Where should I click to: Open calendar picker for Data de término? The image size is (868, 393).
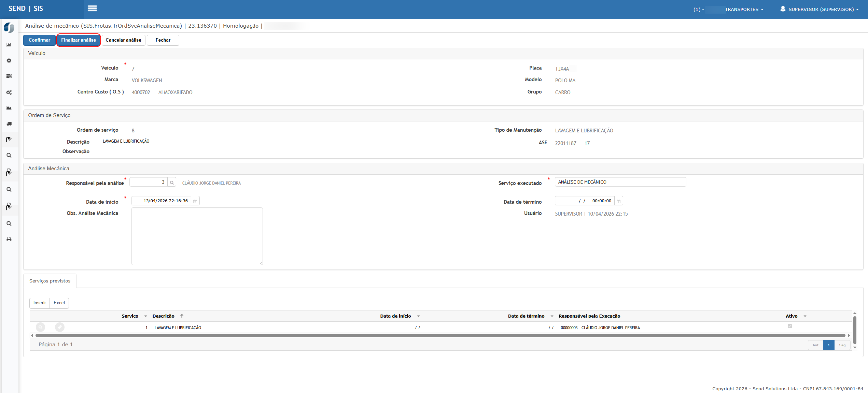tap(618, 201)
